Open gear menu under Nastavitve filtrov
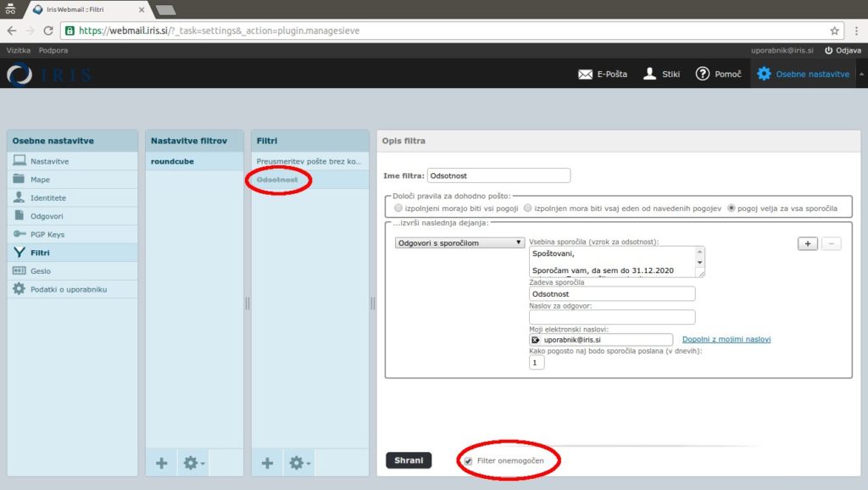Screen dimensions: 868x490 pos(194,463)
